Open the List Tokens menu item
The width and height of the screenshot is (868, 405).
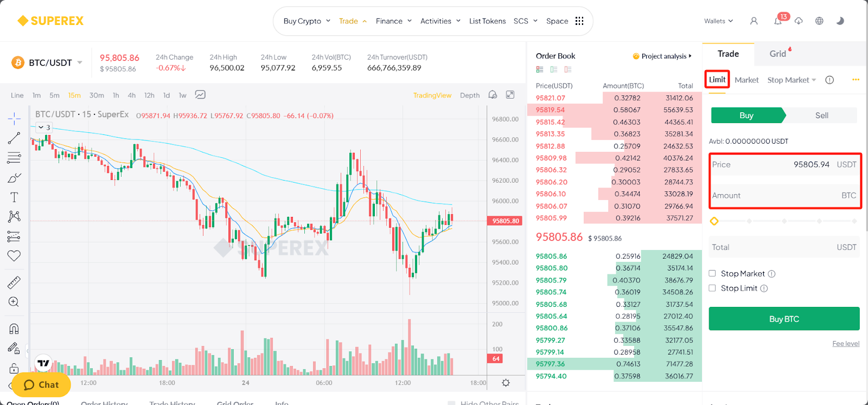(487, 21)
